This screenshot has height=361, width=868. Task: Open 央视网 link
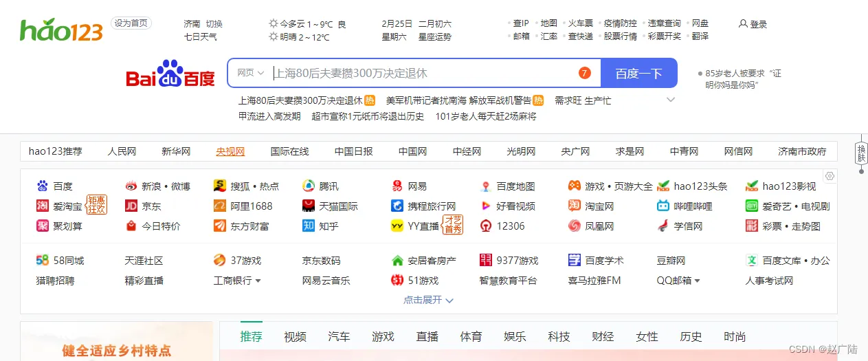click(x=230, y=151)
